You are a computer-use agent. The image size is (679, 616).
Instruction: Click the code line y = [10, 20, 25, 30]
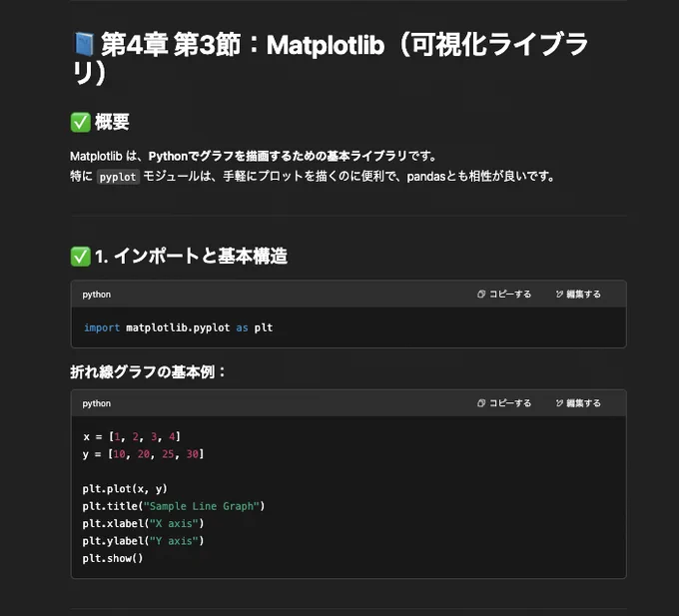click(x=144, y=454)
